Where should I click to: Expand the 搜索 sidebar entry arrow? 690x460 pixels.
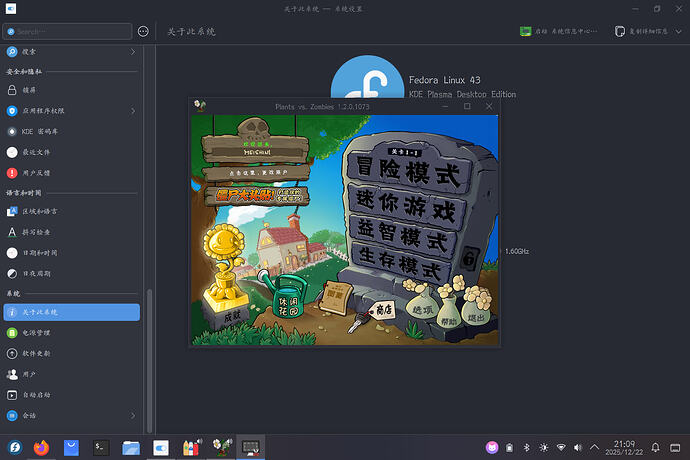tap(133, 50)
